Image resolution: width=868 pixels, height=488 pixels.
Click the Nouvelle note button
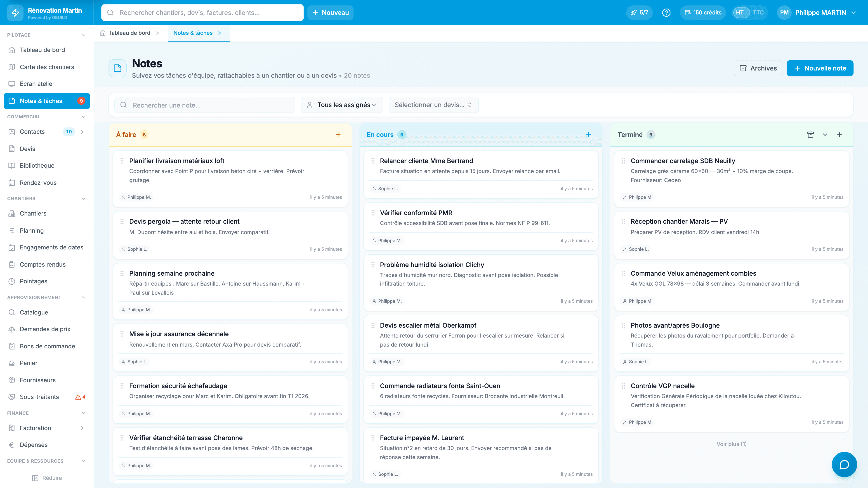click(x=820, y=68)
